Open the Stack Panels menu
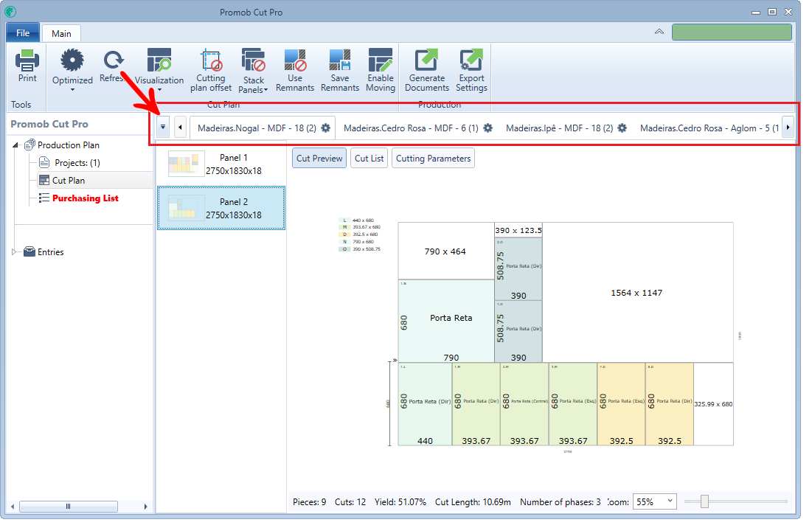812x528 pixels. 253,71
